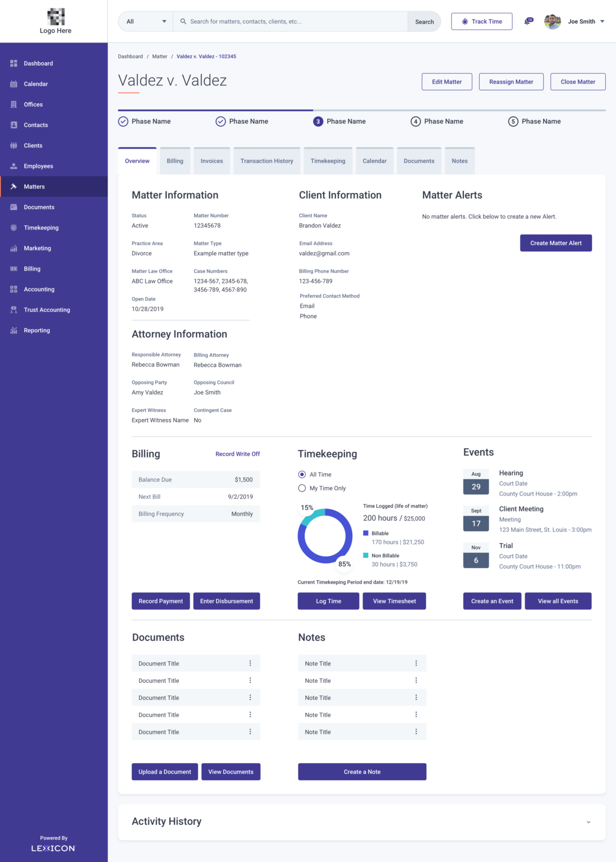Open Documents sidebar icon
Viewport: 616px width, 862px height.
click(13, 207)
